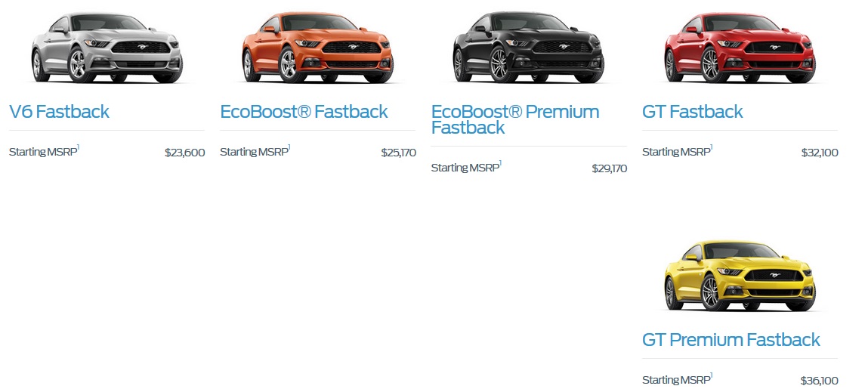Screen dimensions: 868x389
Task: Select the $29,170 EcoBoost Premium price
Action: tap(610, 168)
